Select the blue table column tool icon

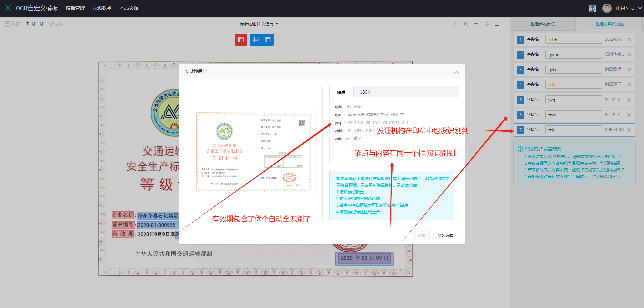point(268,40)
